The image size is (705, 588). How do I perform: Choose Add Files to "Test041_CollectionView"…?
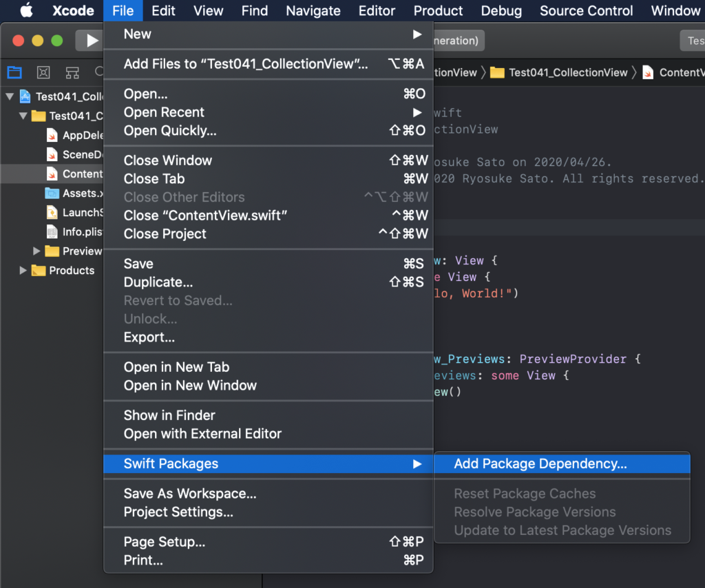269,64
